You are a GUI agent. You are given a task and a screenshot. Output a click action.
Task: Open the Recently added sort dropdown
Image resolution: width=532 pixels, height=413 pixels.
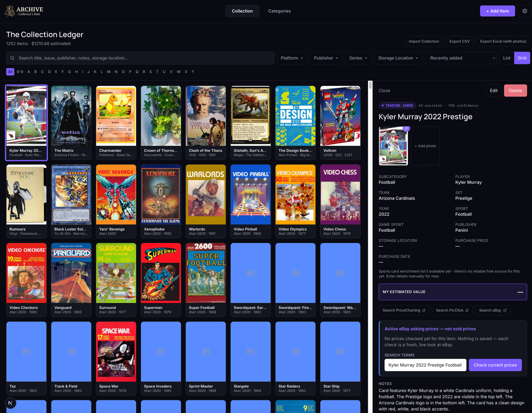click(461, 58)
